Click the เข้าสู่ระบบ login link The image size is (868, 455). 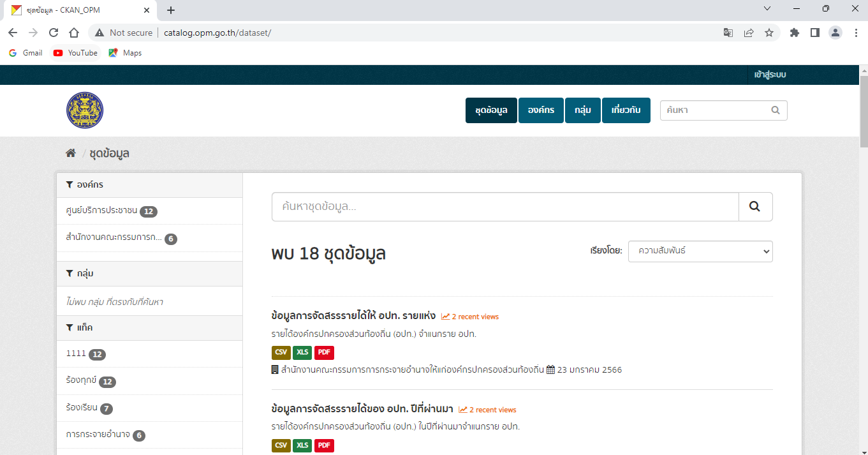(x=770, y=75)
